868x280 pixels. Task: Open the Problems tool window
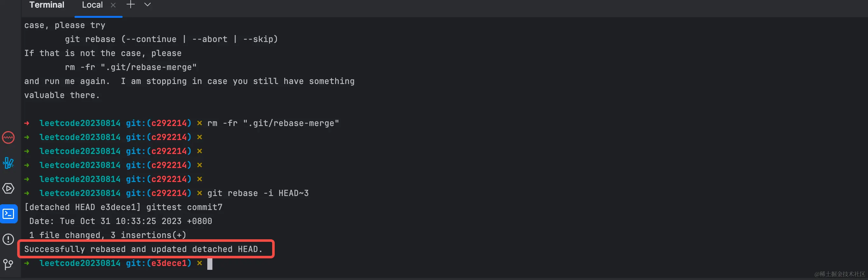pos(8,239)
